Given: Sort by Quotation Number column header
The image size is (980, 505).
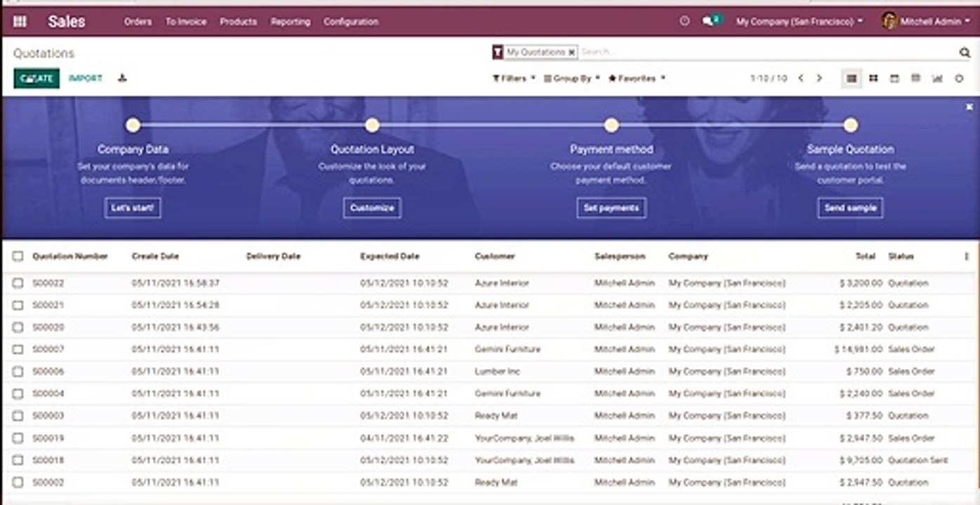Looking at the screenshot, I should (x=70, y=257).
